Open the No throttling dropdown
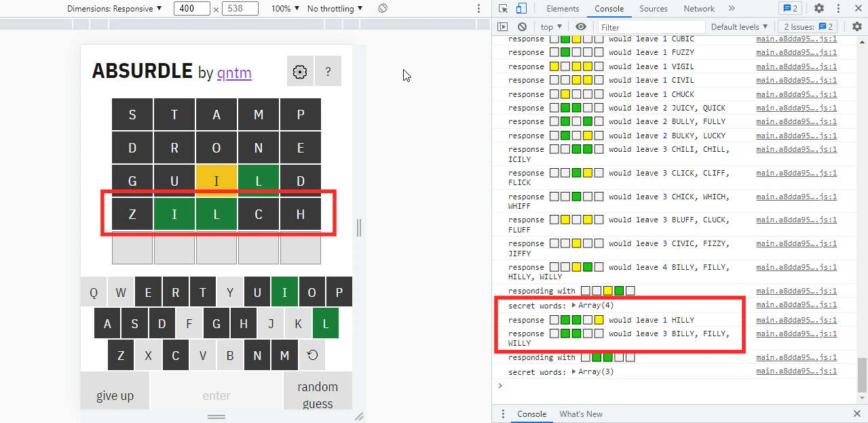The width and height of the screenshot is (868, 423). pos(335,9)
